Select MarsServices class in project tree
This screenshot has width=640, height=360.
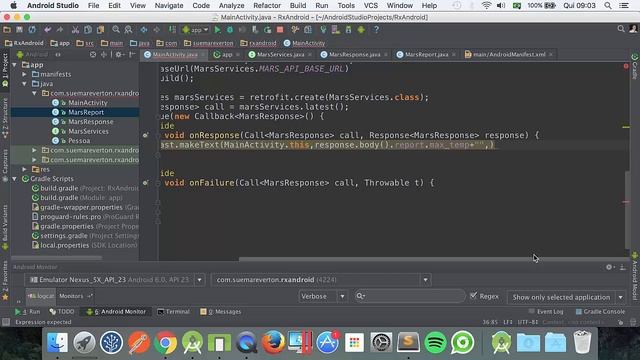tap(88, 131)
